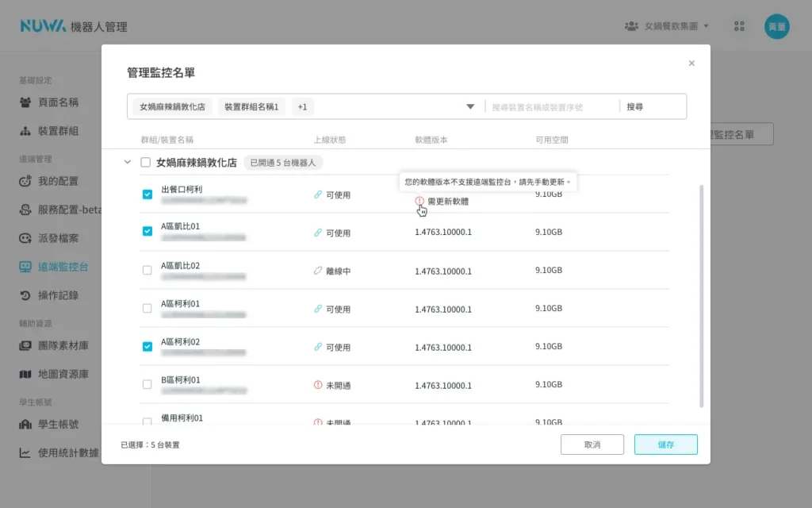Open the app grid launcher icon
The height and width of the screenshot is (508, 812).
click(739, 26)
